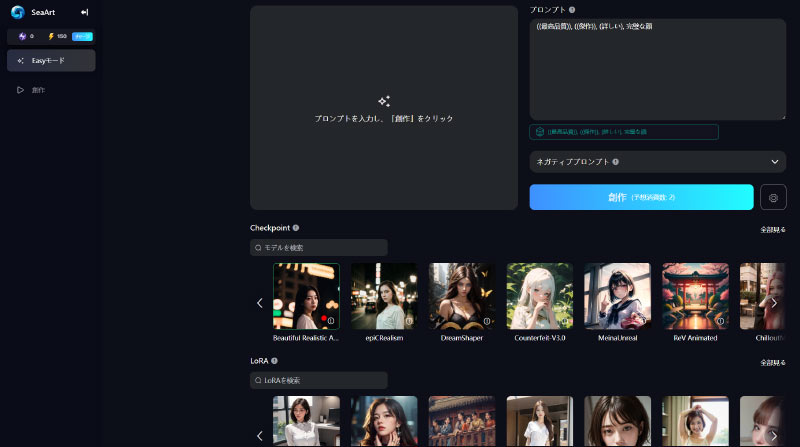
Task: Click info icon beside ネガティブプロンプト
Action: [616, 162]
